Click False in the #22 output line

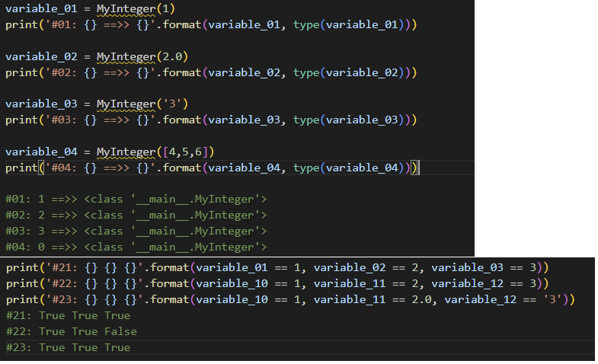123,331
